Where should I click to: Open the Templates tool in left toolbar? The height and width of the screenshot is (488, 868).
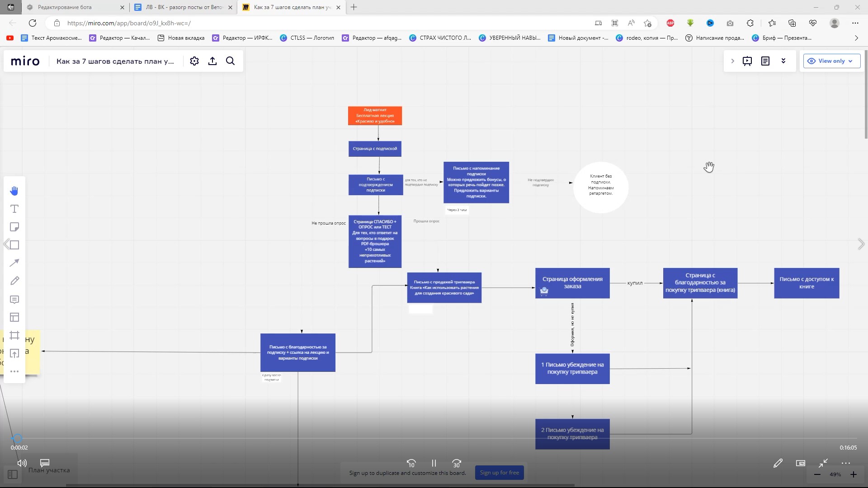point(14,318)
